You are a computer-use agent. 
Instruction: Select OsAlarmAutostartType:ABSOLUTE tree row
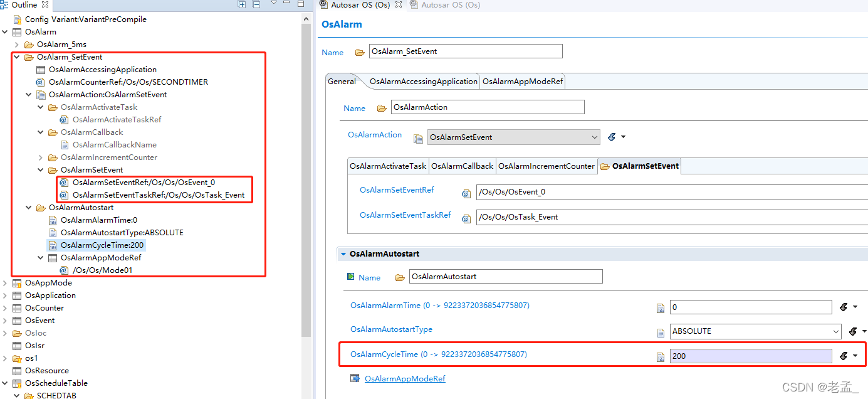pos(122,233)
